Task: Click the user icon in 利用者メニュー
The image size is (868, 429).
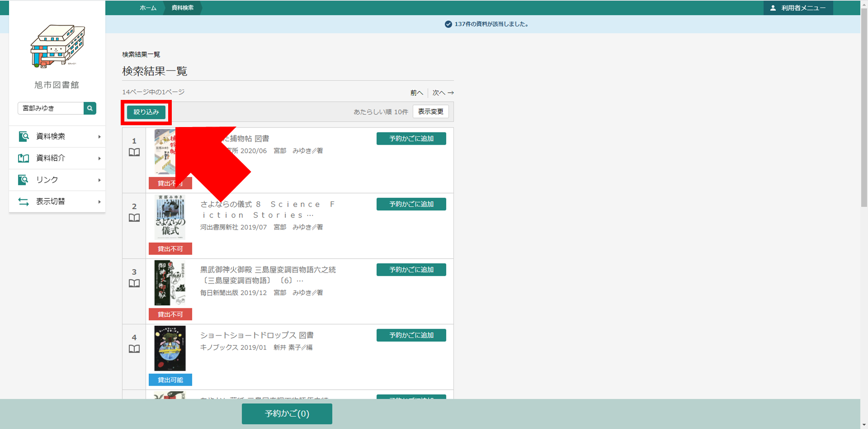Action: pos(773,8)
